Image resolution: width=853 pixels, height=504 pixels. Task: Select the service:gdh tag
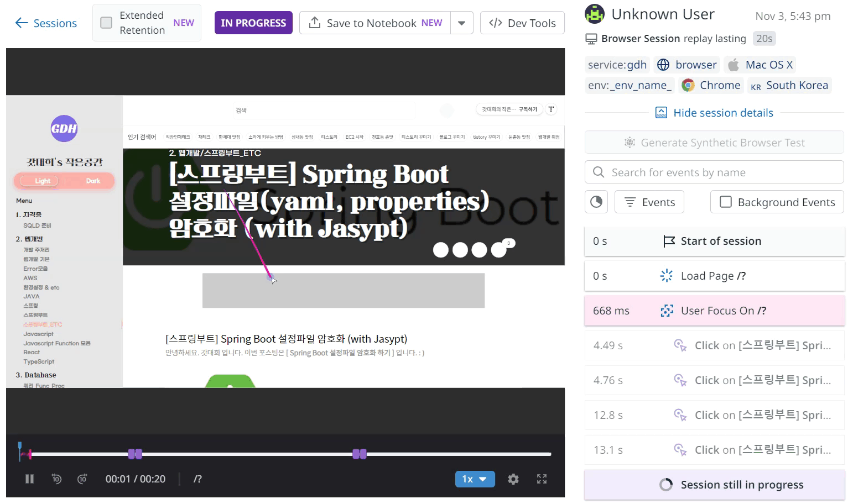tap(617, 65)
